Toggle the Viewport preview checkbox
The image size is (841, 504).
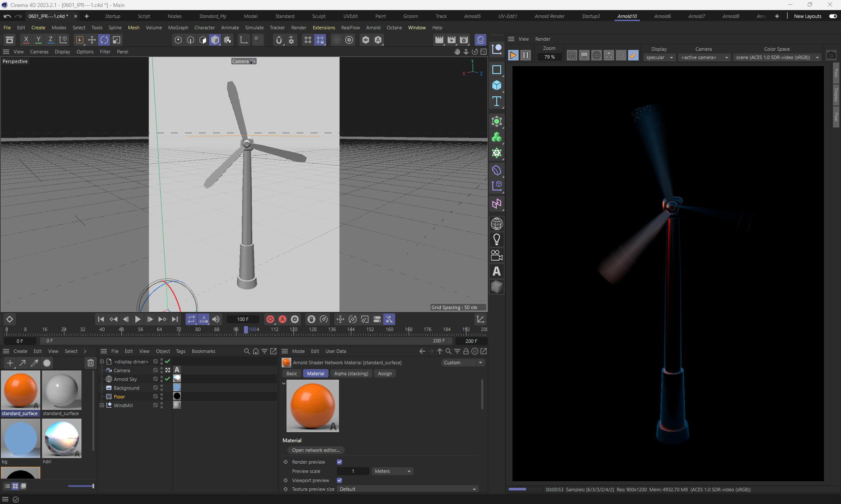coord(339,480)
